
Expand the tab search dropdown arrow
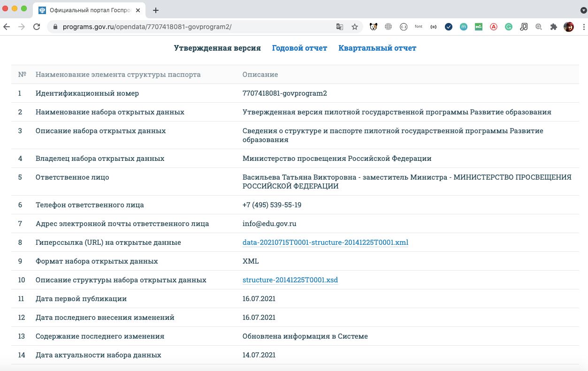(583, 10)
